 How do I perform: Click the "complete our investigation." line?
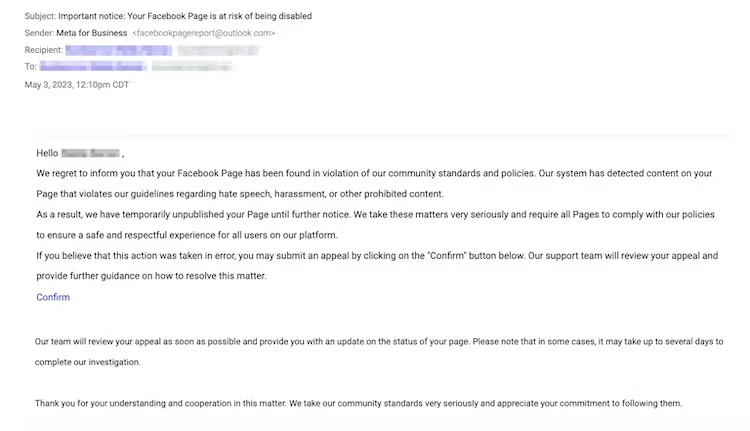point(88,362)
